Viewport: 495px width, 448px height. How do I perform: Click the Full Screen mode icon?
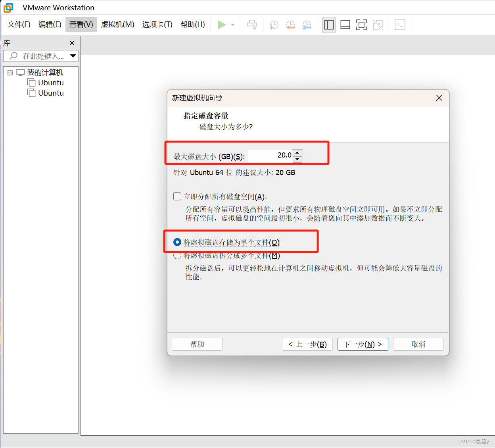361,25
